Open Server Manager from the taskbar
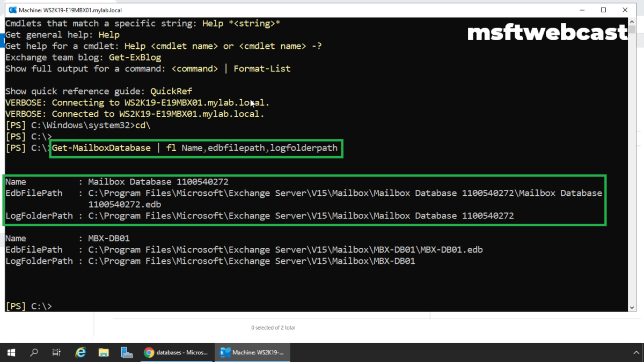 pyautogui.click(x=127, y=352)
